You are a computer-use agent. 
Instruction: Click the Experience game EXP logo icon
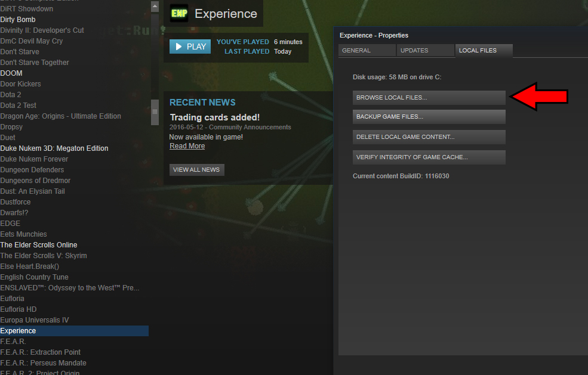click(x=179, y=14)
